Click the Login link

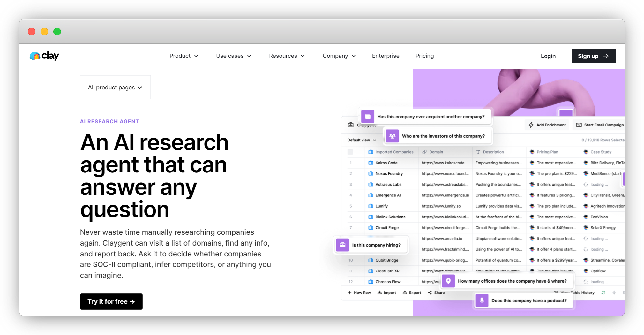coord(548,56)
